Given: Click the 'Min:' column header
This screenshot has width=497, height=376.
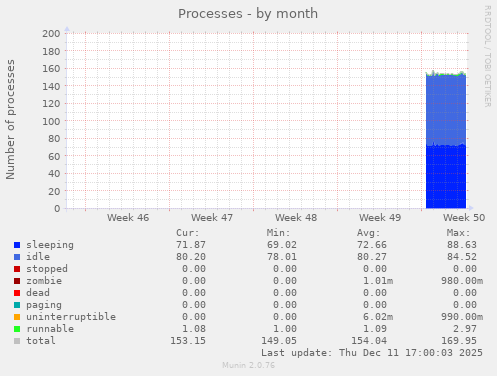Looking at the screenshot, I should 278,233.
